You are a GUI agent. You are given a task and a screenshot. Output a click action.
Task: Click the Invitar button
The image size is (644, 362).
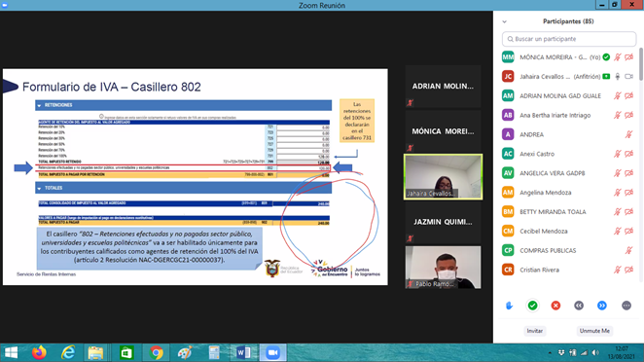coord(535,331)
